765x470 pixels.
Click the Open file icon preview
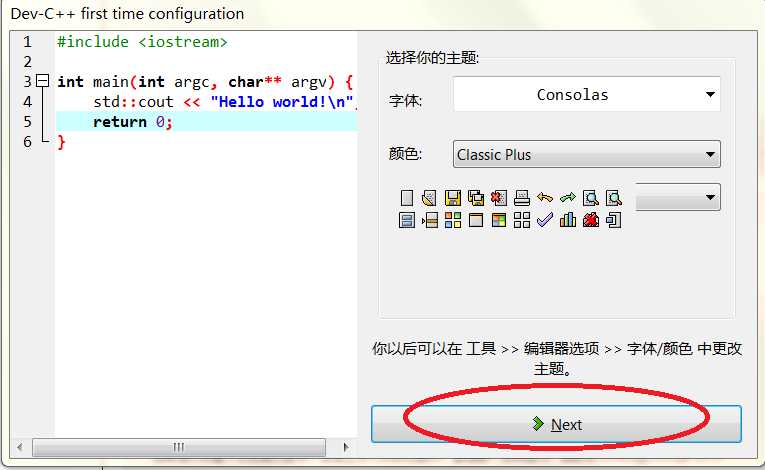429,198
